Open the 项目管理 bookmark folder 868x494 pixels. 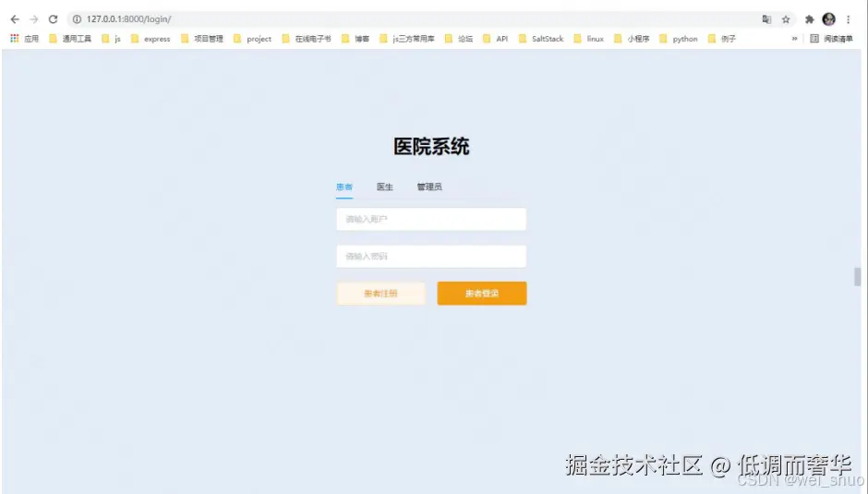point(202,39)
